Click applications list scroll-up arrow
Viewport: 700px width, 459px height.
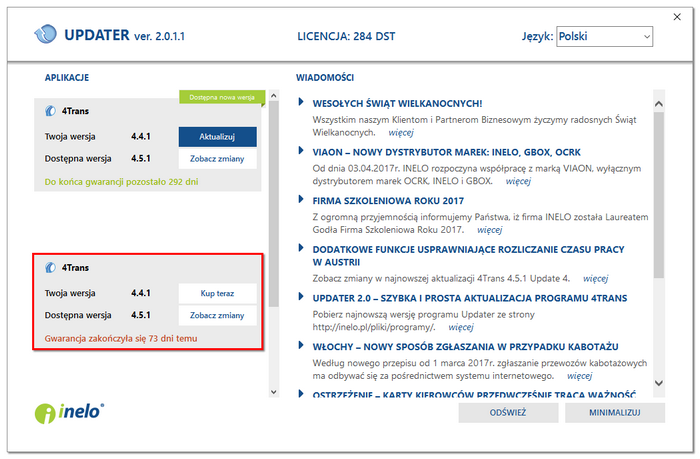pos(274,96)
